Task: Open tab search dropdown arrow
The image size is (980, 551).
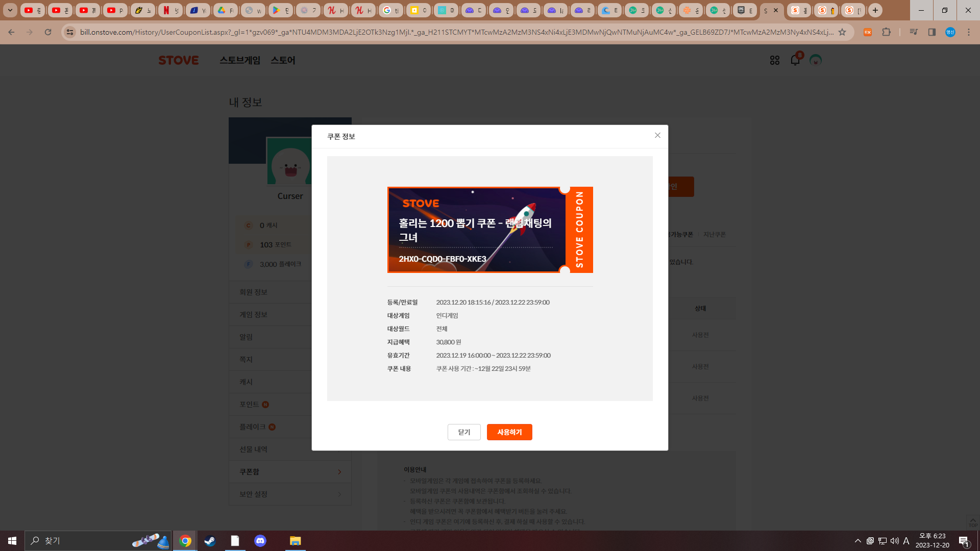Action: click(x=10, y=10)
